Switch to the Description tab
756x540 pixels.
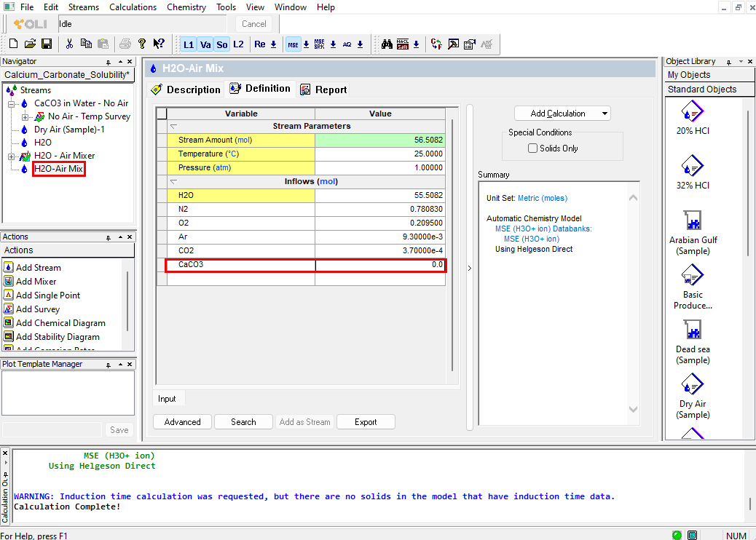[x=186, y=90]
